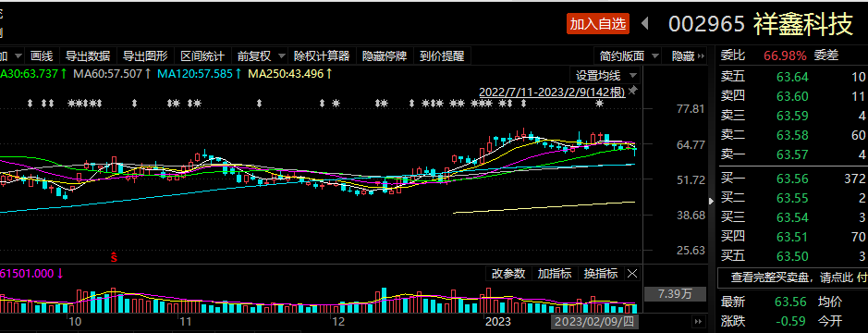Select the 卖四 price 63.60

pyautogui.click(x=792, y=96)
